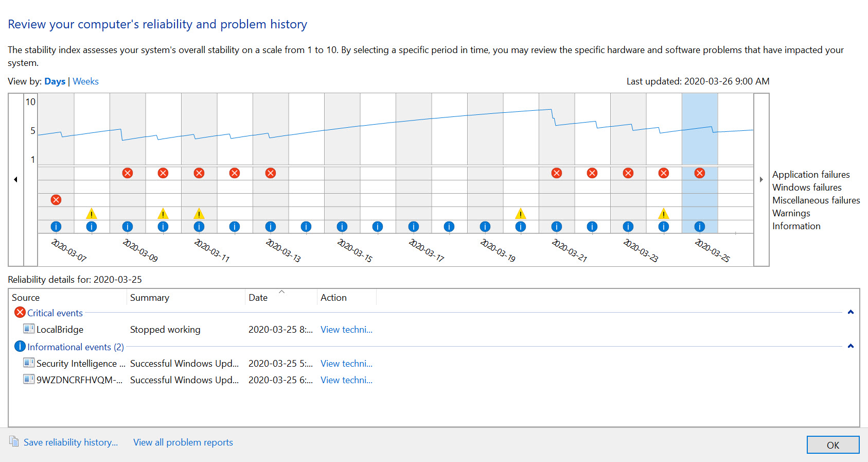Click the application failure icon for 2020-03-25
This screenshot has height=462, width=868.
(699, 173)
